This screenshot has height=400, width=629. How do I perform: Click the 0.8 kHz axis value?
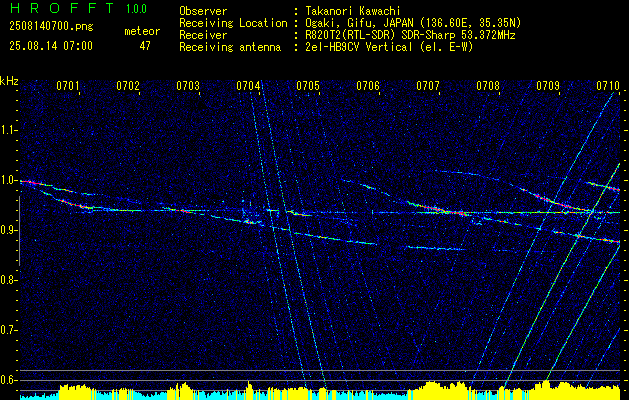point(7,280)
